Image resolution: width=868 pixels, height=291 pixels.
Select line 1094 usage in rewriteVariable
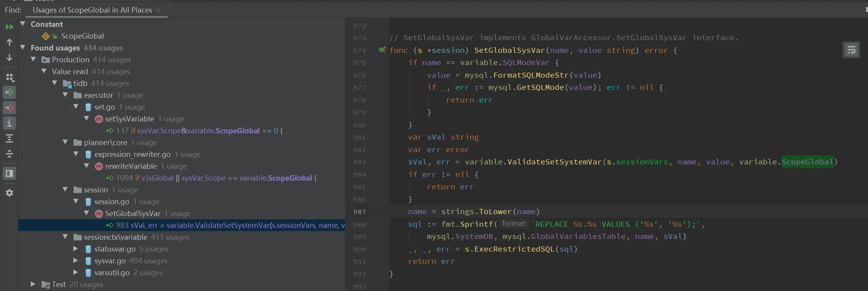[x=216, y=178]
